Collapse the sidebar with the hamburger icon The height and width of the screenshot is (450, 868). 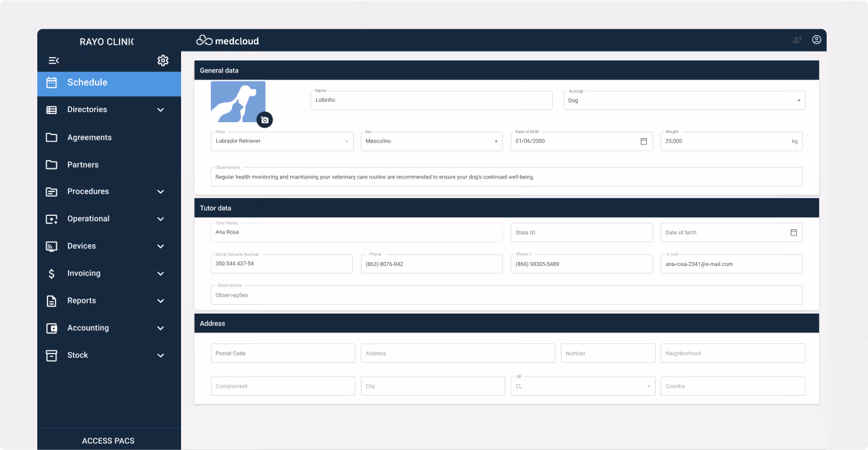[x=54, y=60]
